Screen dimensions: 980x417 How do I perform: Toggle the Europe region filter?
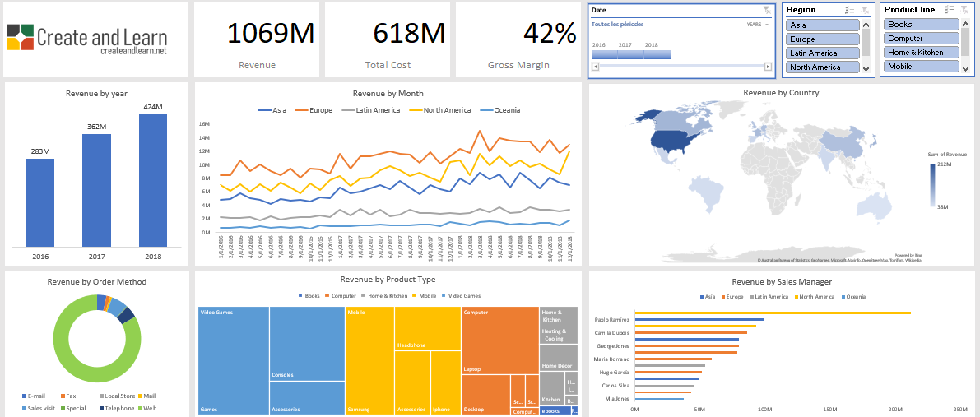pos(823,39)
